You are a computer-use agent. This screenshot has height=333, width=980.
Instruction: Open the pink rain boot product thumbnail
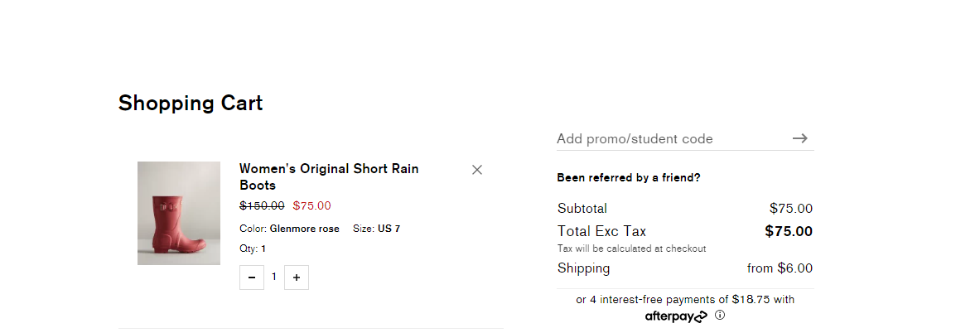(179, 213)
